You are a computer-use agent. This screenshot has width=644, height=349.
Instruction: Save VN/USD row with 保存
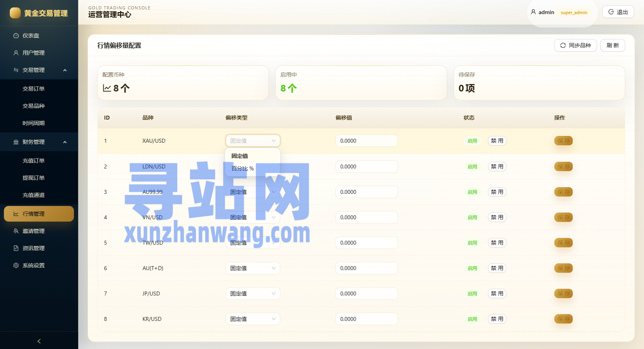coord(563,217)
